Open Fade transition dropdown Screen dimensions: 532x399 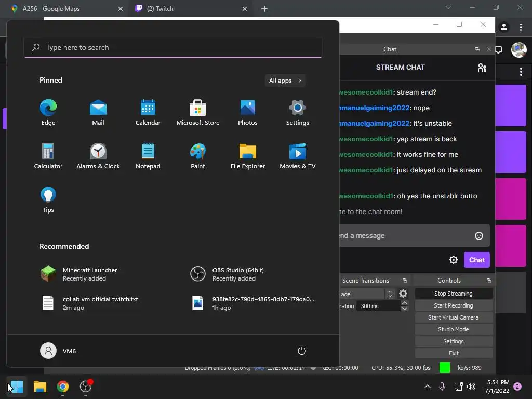coord(366,294)
